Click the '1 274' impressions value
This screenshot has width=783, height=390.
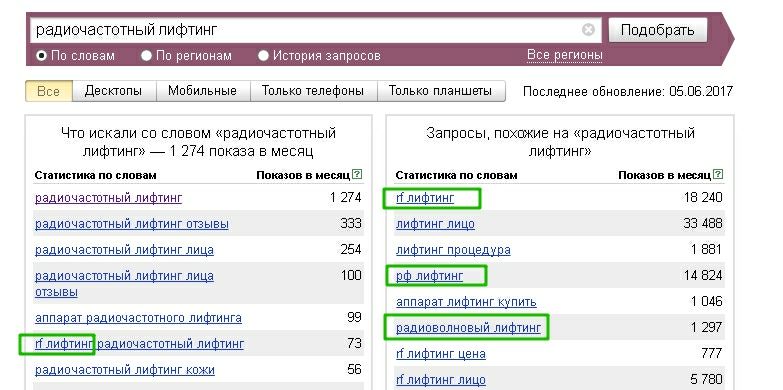pyautogui.click(x=346, y=198)
